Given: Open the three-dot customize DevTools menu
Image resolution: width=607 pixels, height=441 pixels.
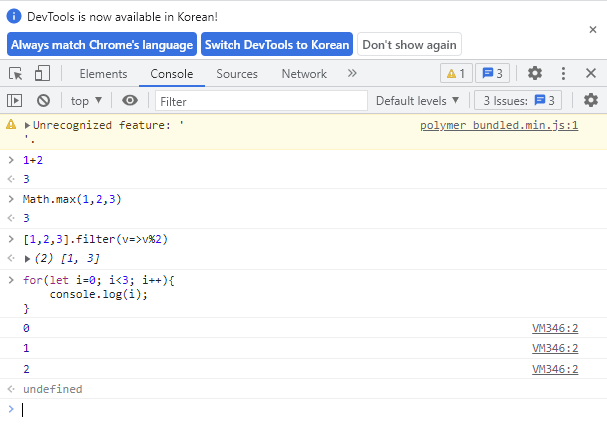Looking at the screenshot, I should tap(563, 73).
